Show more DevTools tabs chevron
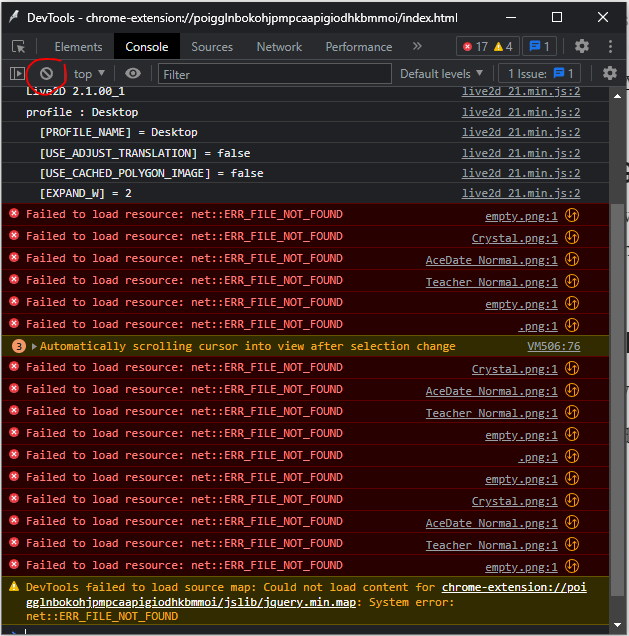Image resolution: width=629 pixels, height=636 pixels. coord(417,46)
